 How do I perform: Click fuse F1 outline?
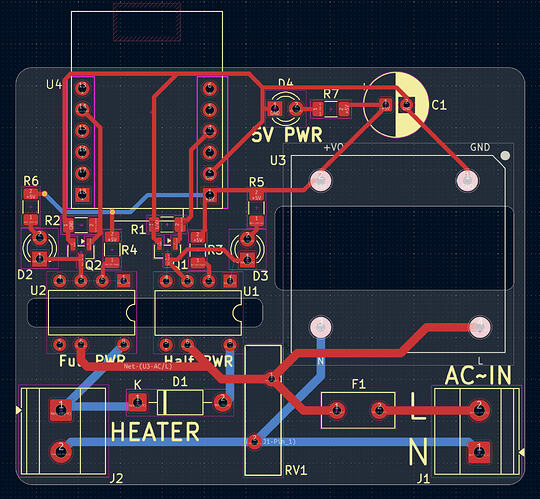coord(358,410)
